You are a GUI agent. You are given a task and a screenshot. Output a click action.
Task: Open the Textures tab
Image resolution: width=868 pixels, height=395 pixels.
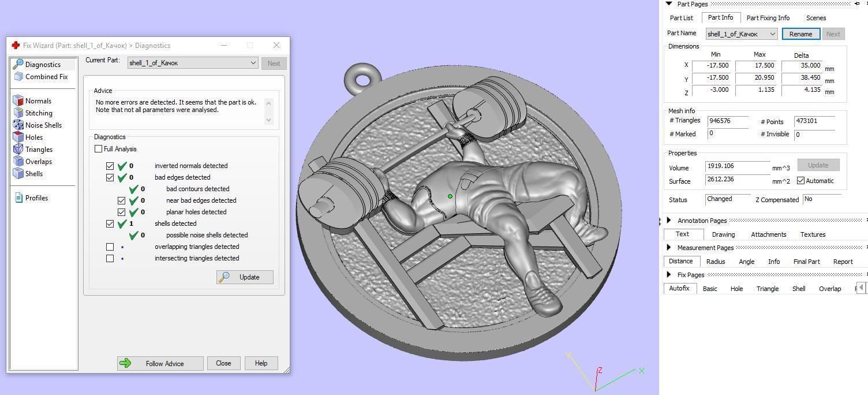click(x=813, y=234)
